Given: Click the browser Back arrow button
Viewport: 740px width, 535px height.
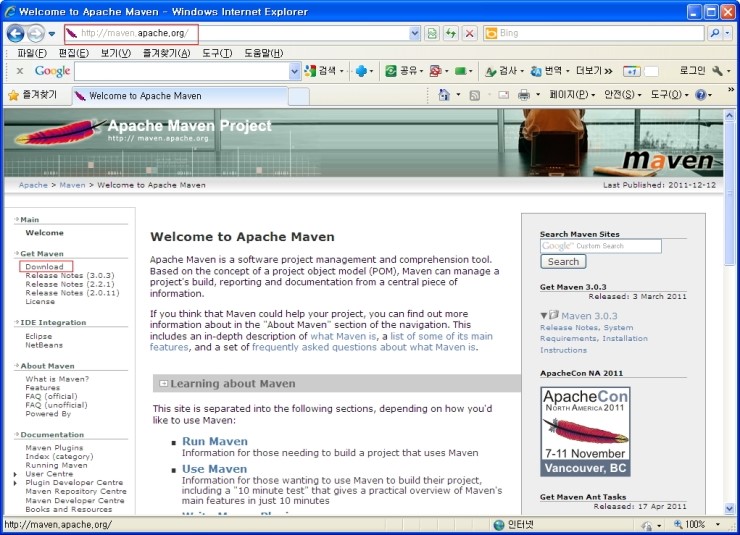Looking at the screenshot, I should click(x=15, y=33).
